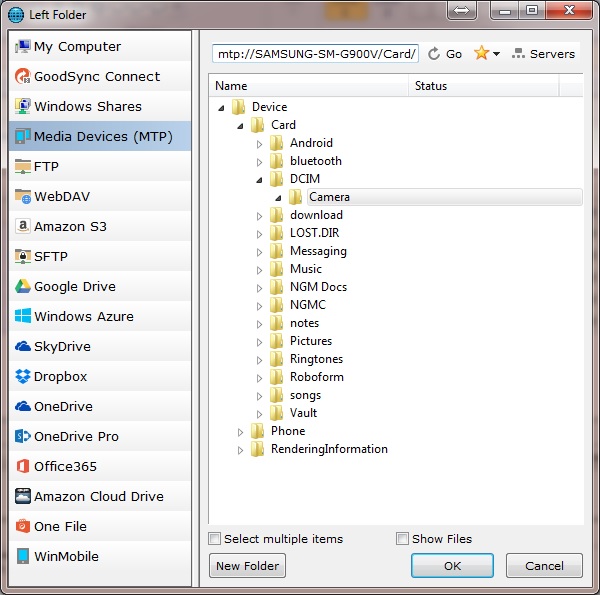Enable Select multiple items checkbox
Screen dimensions: 600x595
[x=214, y=539]
